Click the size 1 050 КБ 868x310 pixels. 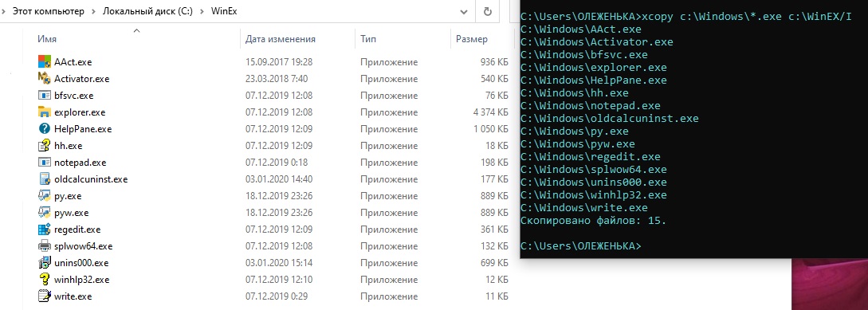click(x=490, y=129)
